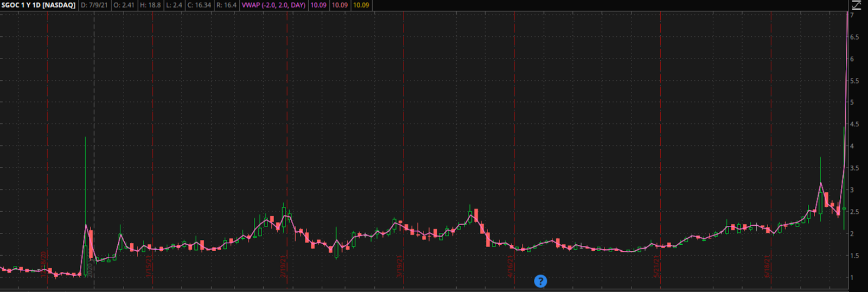Select the 3/19/21 expiration date marker
The width and height of the screenshot is (868, 292).
tap(400, 266)
